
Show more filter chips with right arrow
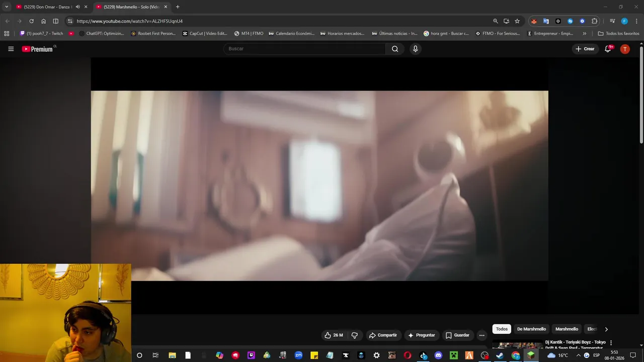pos(606,329)
